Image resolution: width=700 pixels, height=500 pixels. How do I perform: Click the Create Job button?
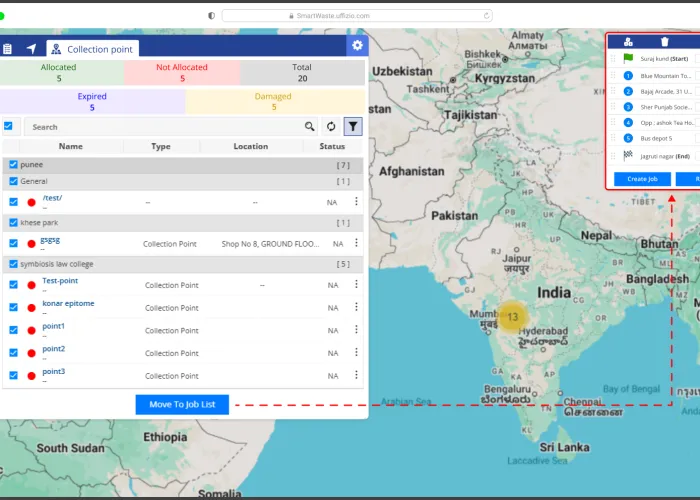click(642, 179)
